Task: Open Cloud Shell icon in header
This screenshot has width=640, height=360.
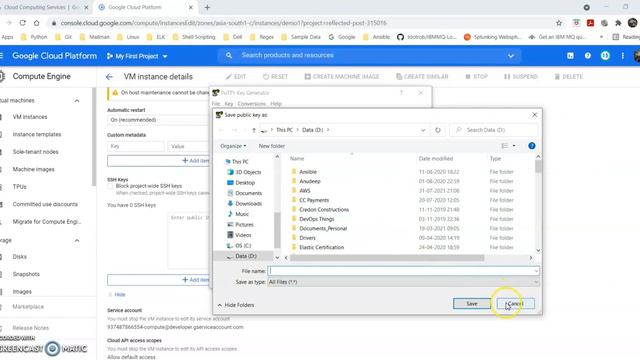Action: click(x=570, y=56)
